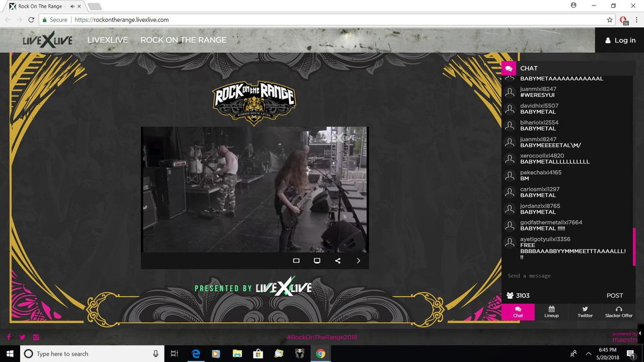
Task: Click the red extension icon in toolbar
Action: pyautogui.click(x=624, y=20)
